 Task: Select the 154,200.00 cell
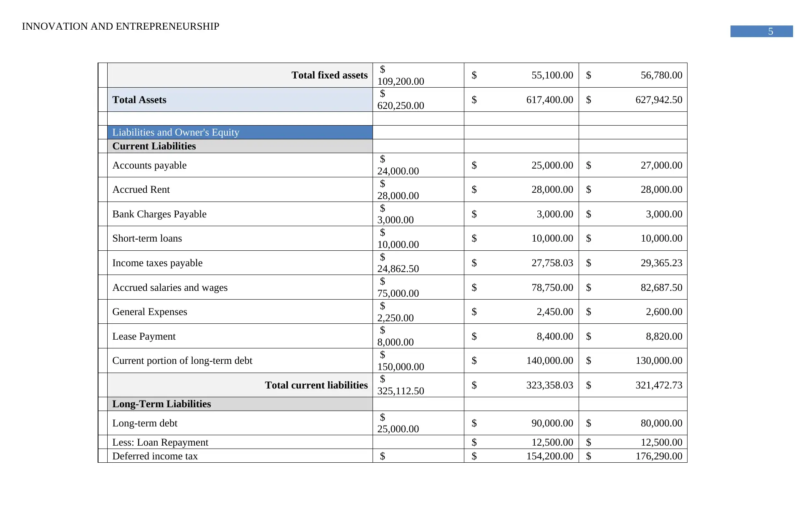[x=521, y=456]
